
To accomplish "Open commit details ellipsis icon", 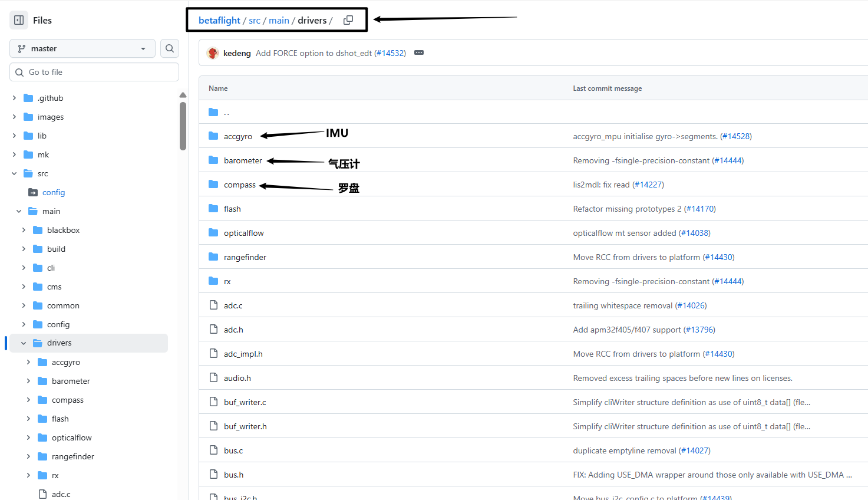I will point(419,53).
